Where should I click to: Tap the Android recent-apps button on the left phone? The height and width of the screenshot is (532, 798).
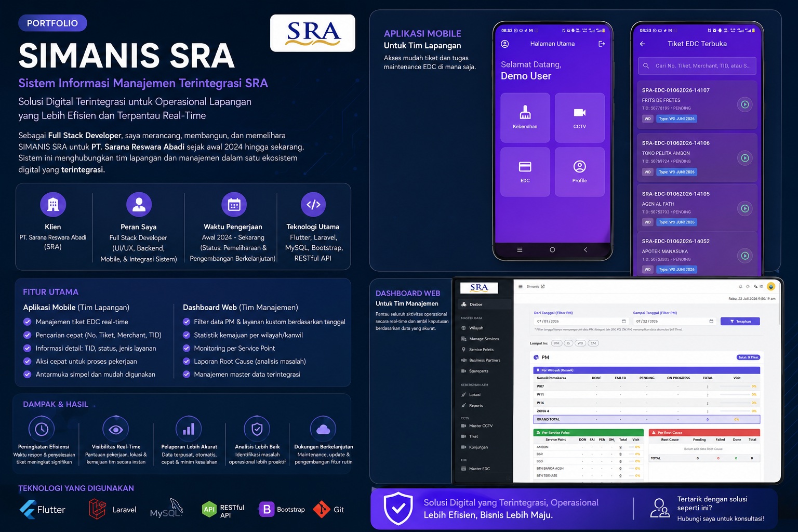coord(520,250)
